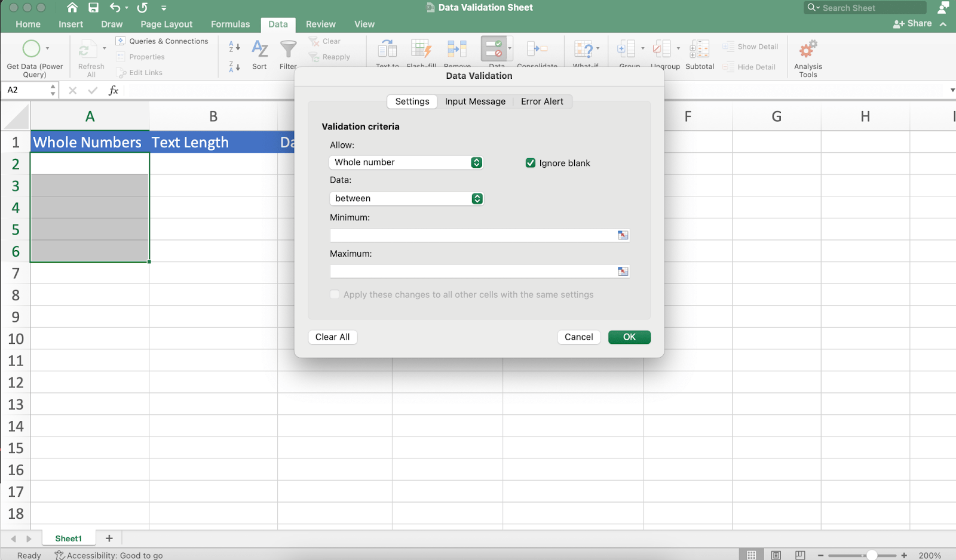Click the Consolidate icon
This screenshot has width=956, height=560.
click(x=537, y=49)
